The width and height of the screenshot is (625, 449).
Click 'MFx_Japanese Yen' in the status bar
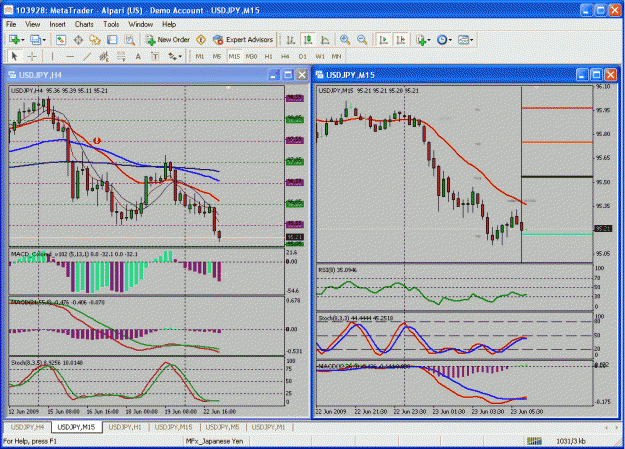coord(214,441)
